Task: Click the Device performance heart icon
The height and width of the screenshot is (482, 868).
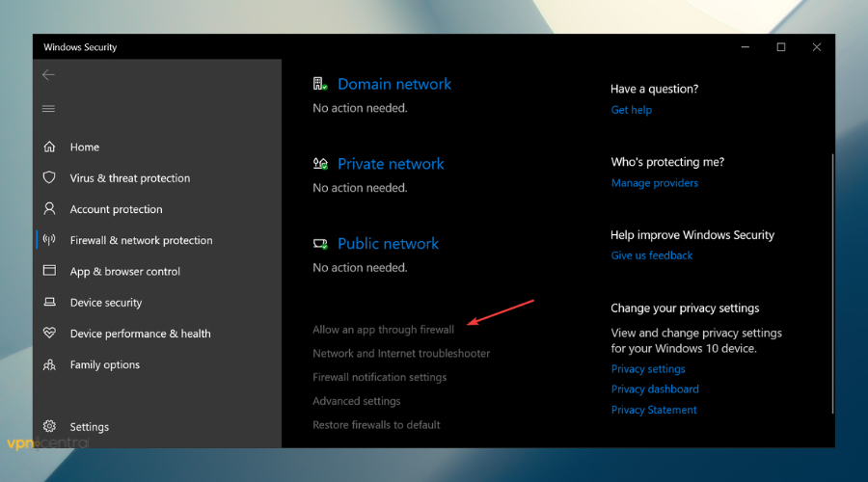Action: pyautogui.click(x=49, y=334)
